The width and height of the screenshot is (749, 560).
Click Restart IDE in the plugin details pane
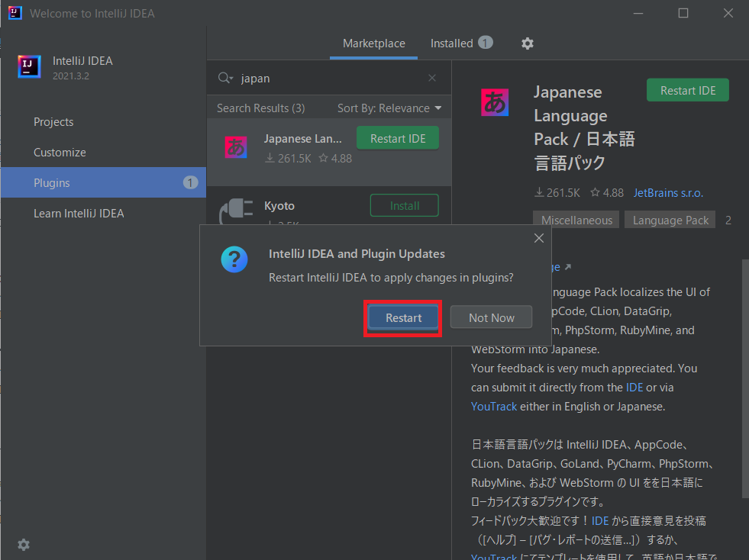coord(687,90)
